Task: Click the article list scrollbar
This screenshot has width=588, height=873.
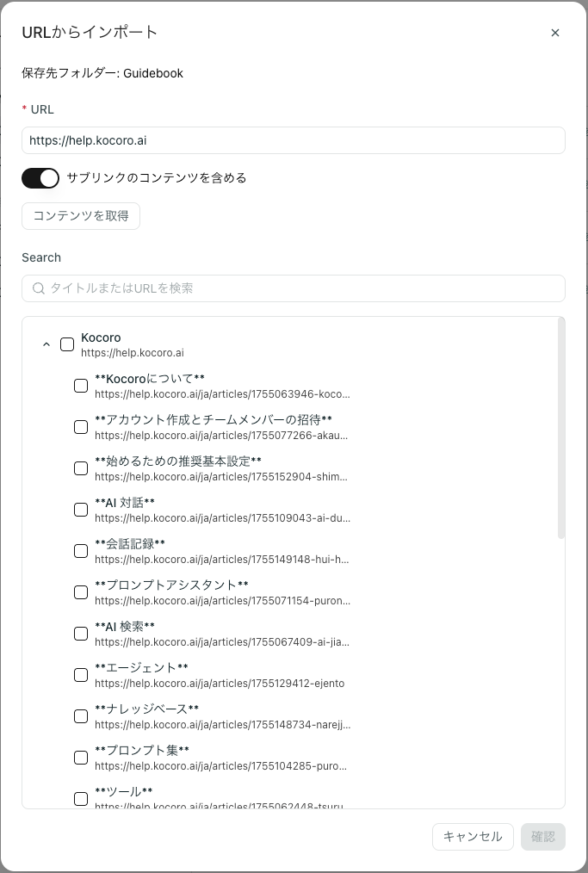Action: pos(561,430)
